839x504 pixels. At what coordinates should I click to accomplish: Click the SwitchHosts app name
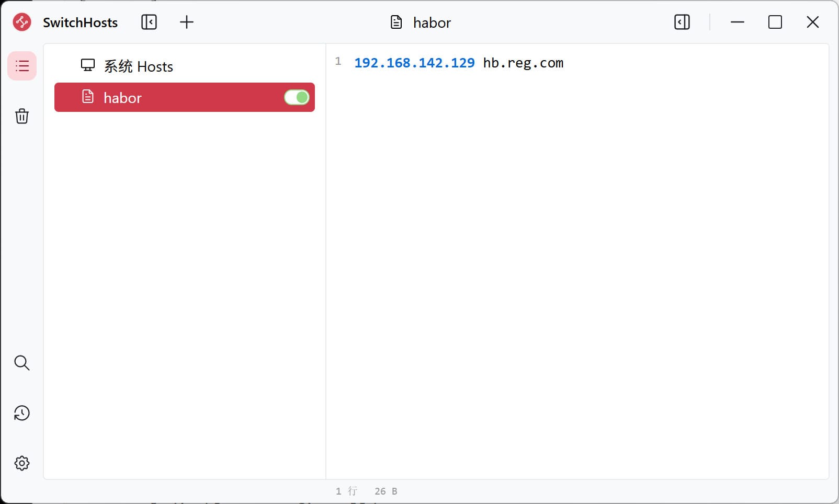point(81,22)
